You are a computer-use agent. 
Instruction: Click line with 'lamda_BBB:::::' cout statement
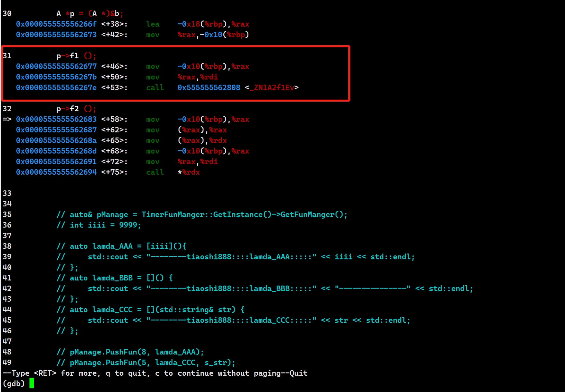[265, 288]
